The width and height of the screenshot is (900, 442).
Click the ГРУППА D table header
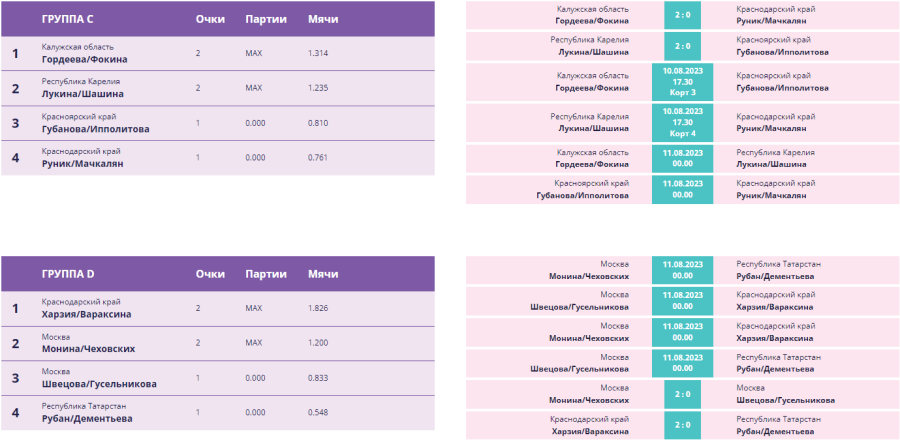click(x=68, y=273)
